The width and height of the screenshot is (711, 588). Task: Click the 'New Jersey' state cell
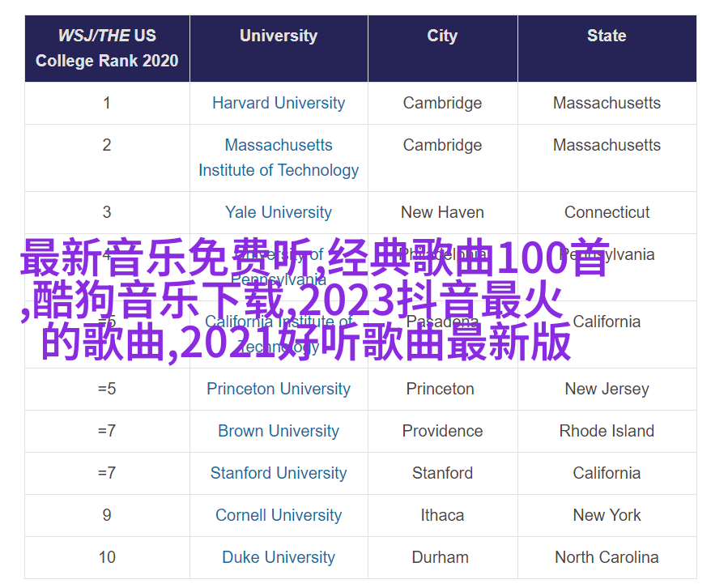pyautogui.click(x=607, y=389)
